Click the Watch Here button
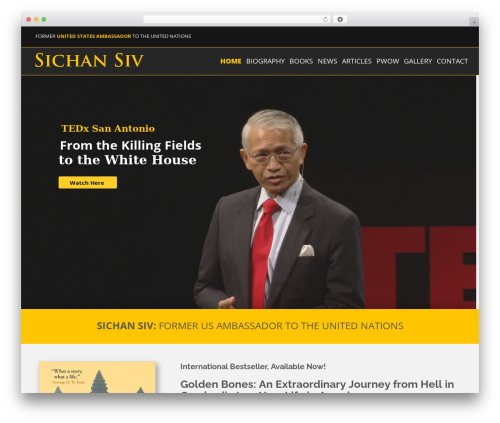 pos(88,183)
